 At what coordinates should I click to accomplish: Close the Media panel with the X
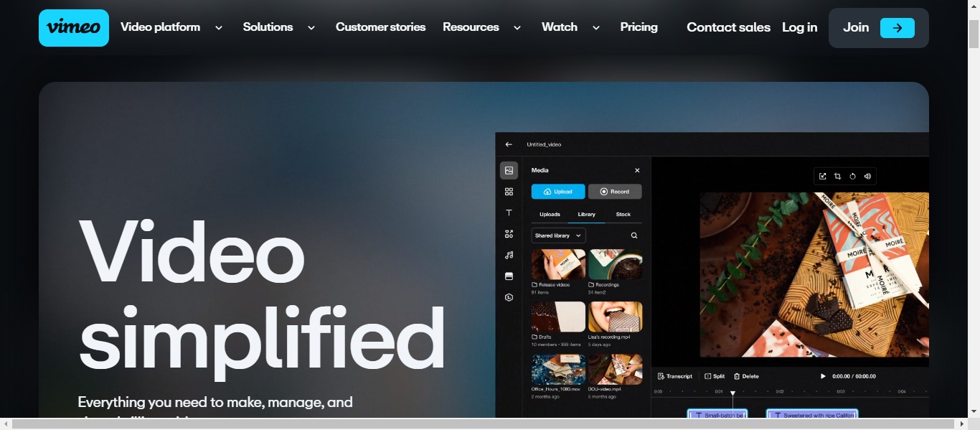pos(637,170)
